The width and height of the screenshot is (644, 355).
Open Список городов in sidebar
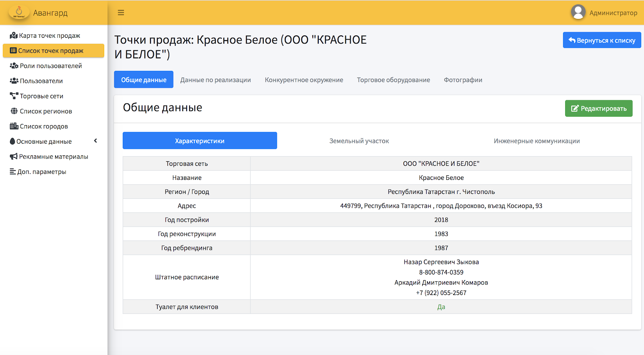(x=54, y=126)
